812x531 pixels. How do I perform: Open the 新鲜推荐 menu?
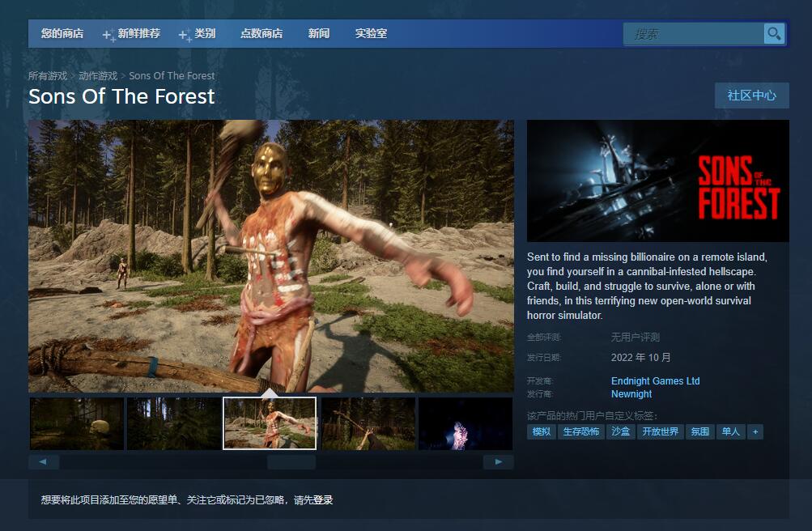point(138,34)
